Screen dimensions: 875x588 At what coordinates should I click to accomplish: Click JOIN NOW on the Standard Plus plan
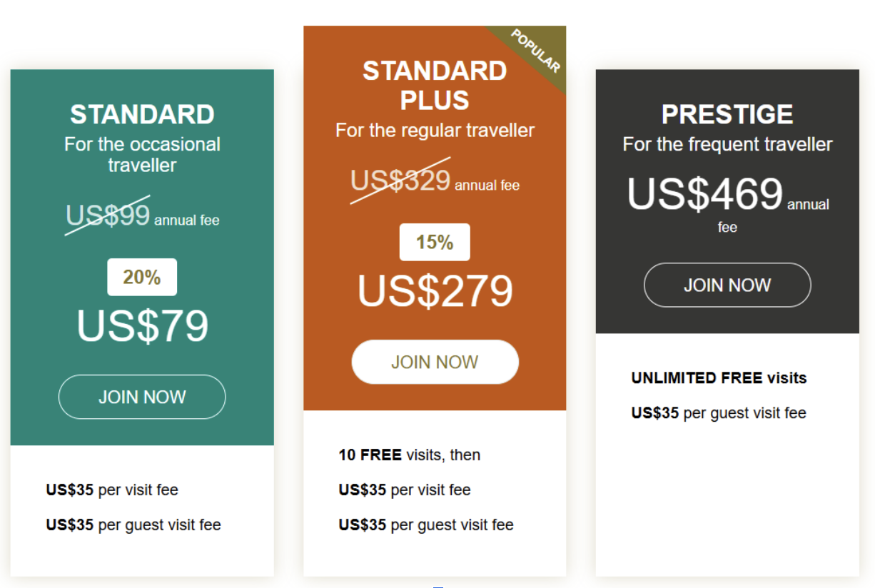pos(435,362)
